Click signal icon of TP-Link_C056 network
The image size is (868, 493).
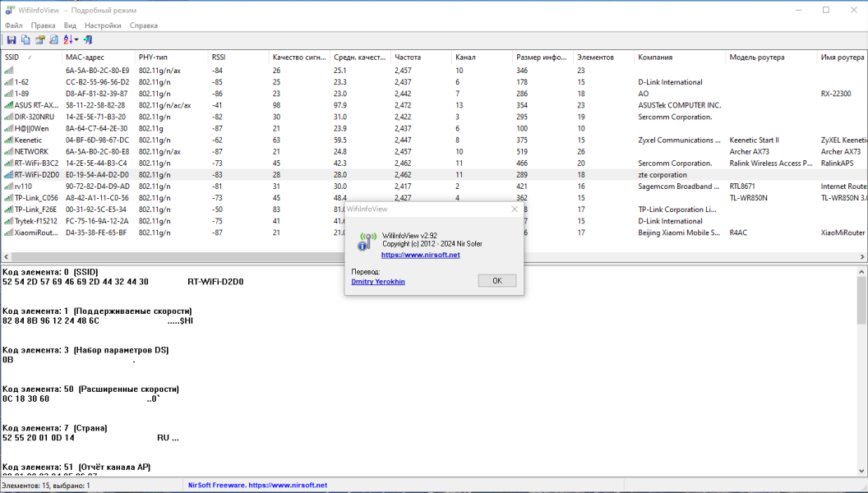point(8,198)
